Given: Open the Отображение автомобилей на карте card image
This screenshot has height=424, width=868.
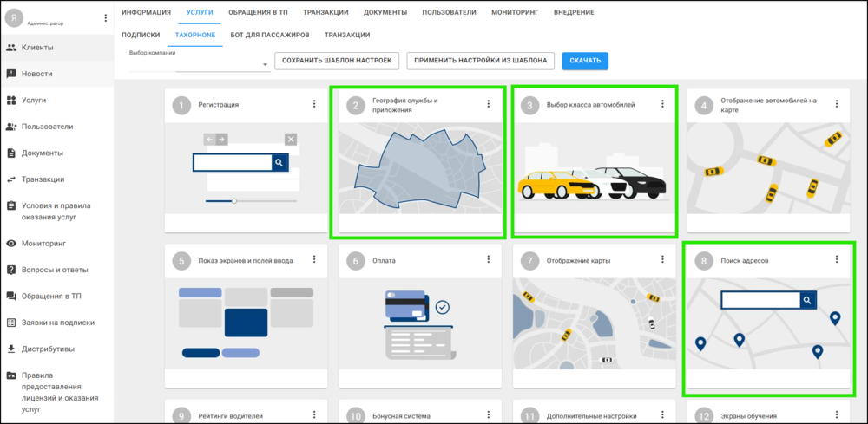Looking at the screenshot, I should tap(768, 169).
